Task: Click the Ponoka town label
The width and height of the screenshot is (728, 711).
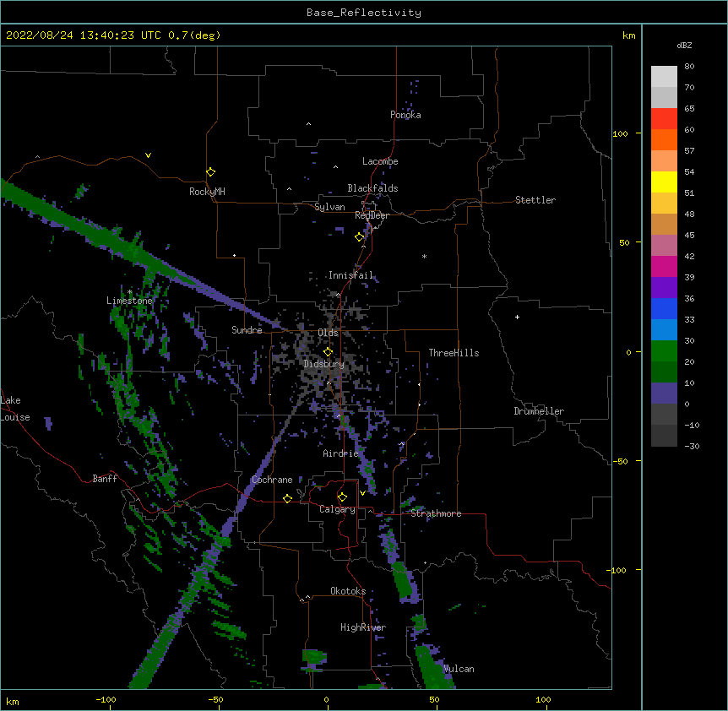Action: click(405, 115)
